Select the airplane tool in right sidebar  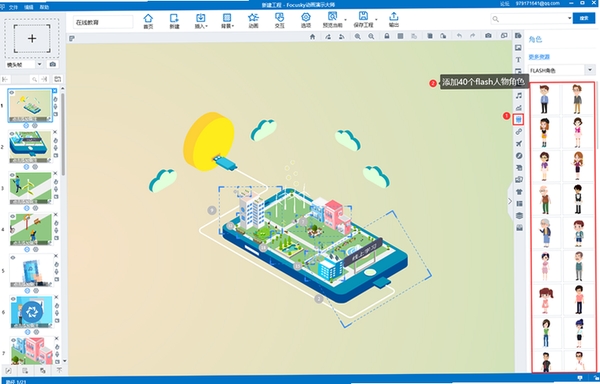coord(519,144)
